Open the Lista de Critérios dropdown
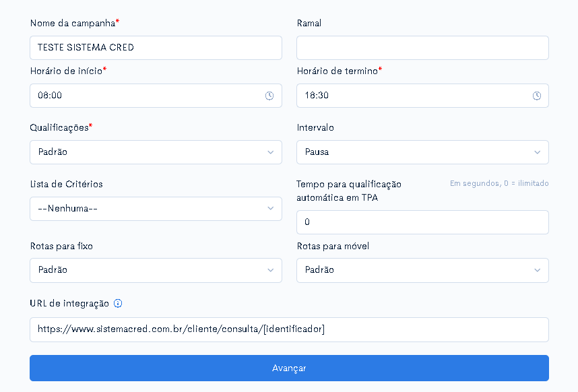 tap(156, 209)
